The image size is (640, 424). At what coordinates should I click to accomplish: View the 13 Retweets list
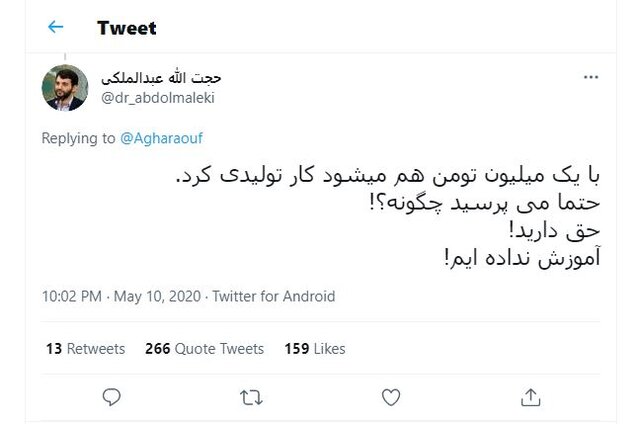(x=86, y=349)
